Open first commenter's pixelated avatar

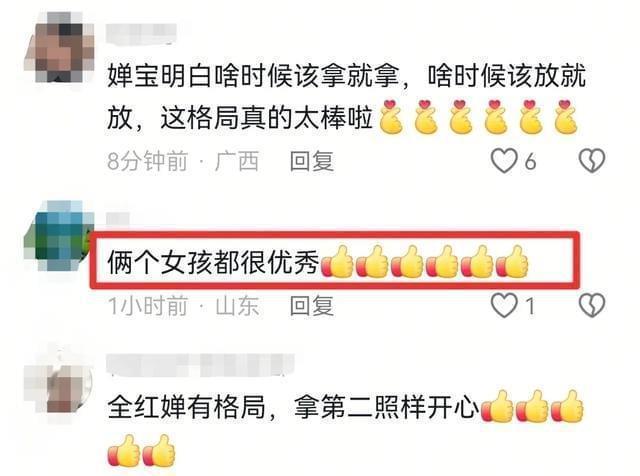coord(60,48)
